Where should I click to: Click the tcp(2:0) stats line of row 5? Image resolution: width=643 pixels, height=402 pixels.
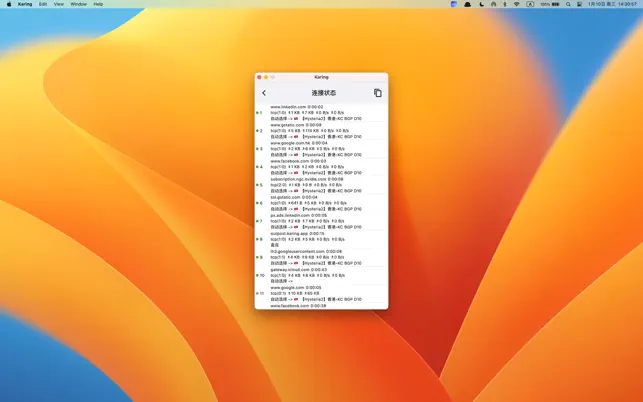coord(306,185)
